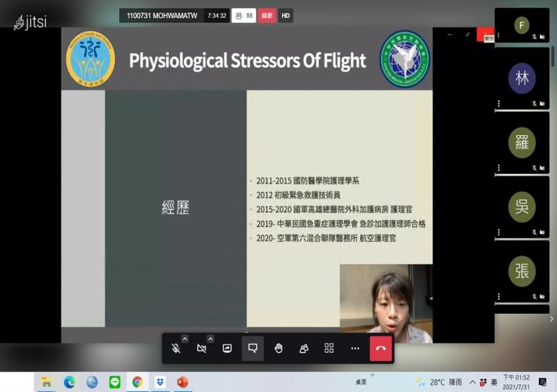557x392 pixels.
Task: Open the chat panel
Action: (x=253, y=348)
